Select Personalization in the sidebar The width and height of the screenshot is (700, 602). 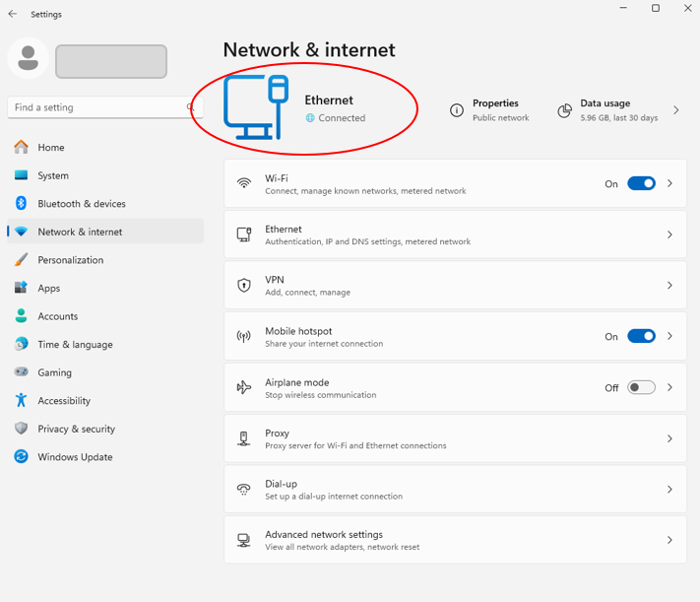tap(70, 260)
